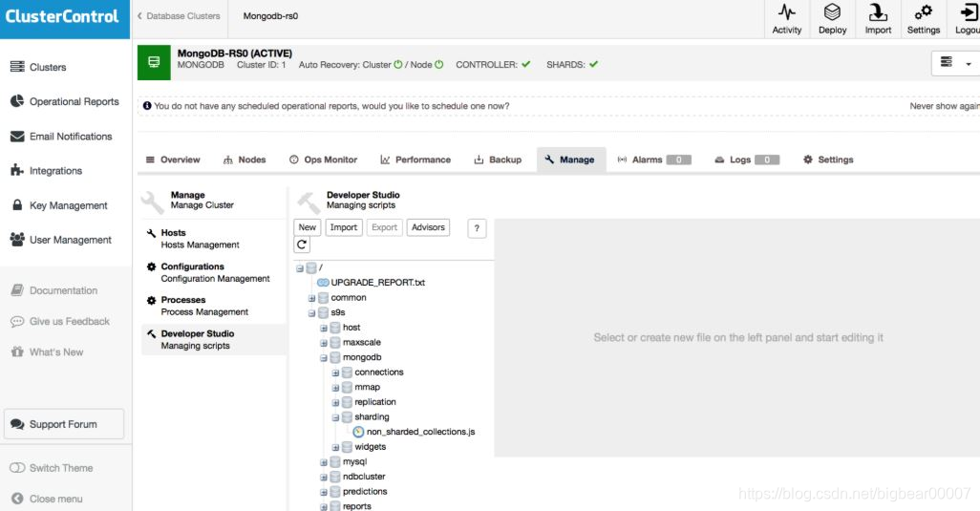The width and height of the screenshot is (980, 511).
Task: Expand the mmap folder
Action: pyautogui.click(x=335, y=388)
